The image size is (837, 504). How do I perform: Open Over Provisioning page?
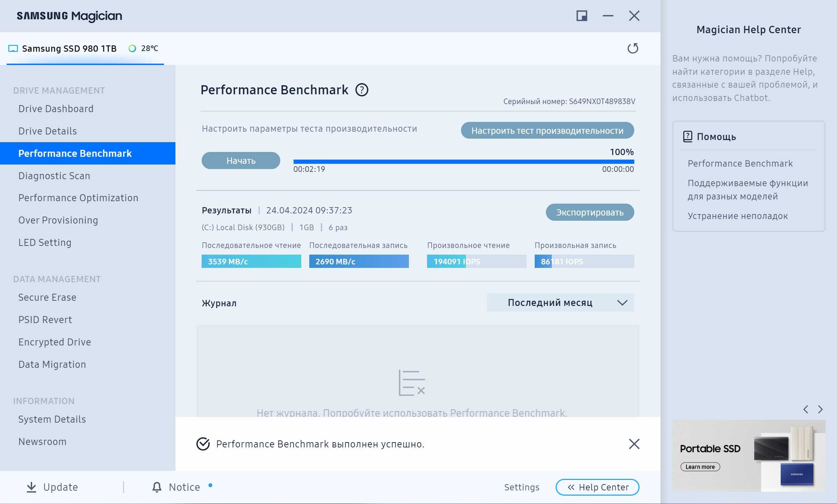58,220
